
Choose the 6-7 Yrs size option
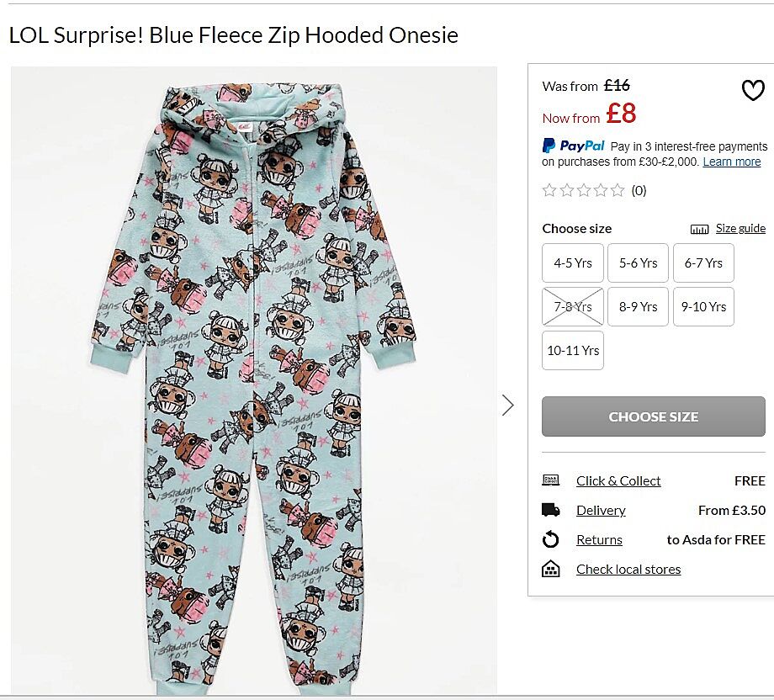tap(703, 262)
